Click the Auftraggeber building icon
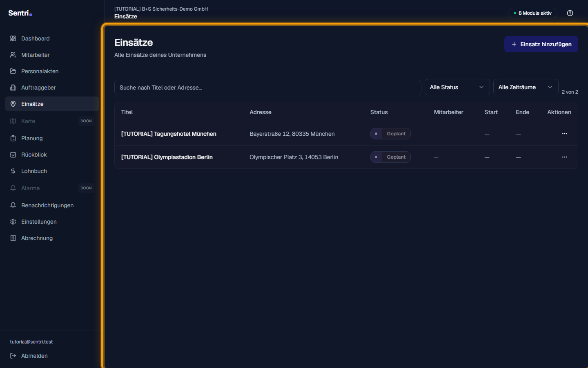Viewport: 588px width, 368px height. click(x=13, y=88)
